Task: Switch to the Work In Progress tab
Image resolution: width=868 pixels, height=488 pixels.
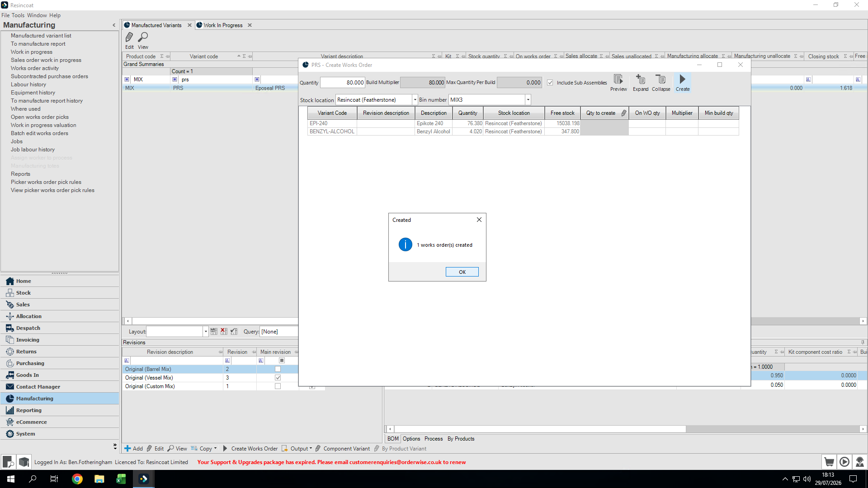Action: pos(223,25)
